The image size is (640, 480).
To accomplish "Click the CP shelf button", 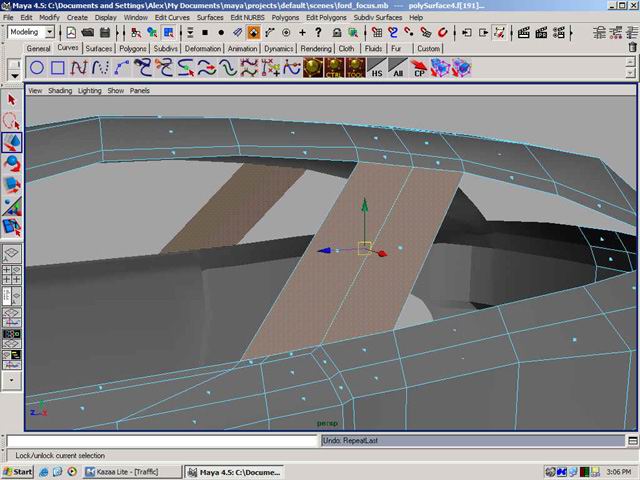I will (421, 69).
